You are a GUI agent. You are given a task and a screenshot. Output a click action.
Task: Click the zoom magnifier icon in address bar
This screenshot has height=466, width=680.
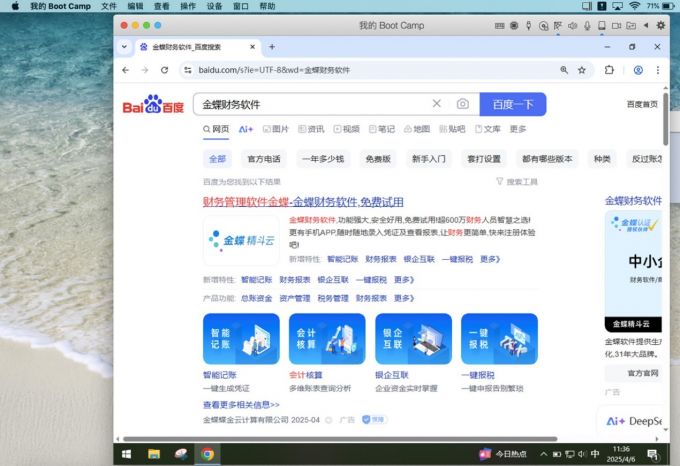click(564, 70)
